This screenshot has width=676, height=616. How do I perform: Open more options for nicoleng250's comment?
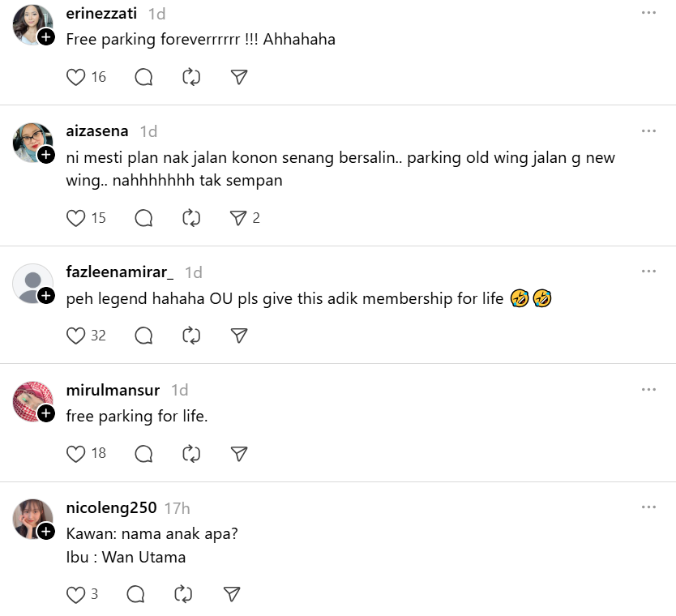click(x=648, y=507)
